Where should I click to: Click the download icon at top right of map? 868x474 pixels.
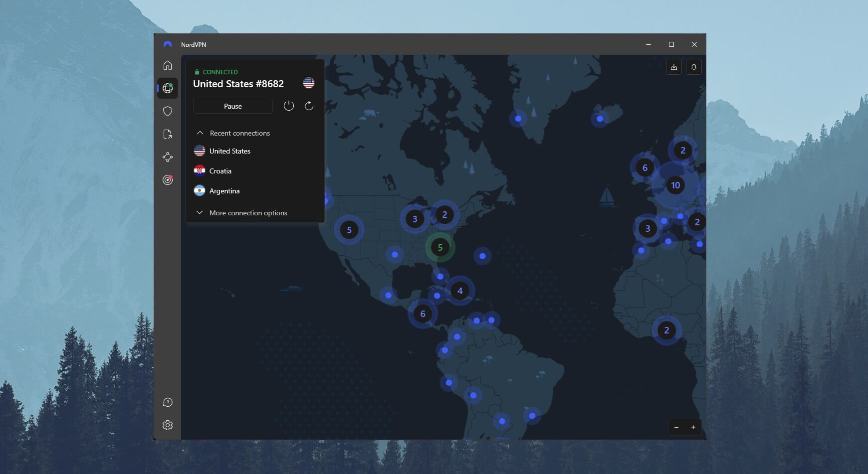(x=674, y=67)
